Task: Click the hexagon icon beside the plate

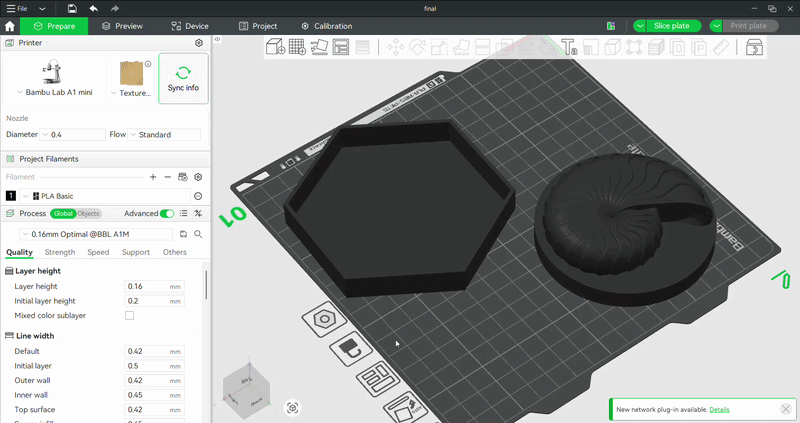Action: [324, 320]
